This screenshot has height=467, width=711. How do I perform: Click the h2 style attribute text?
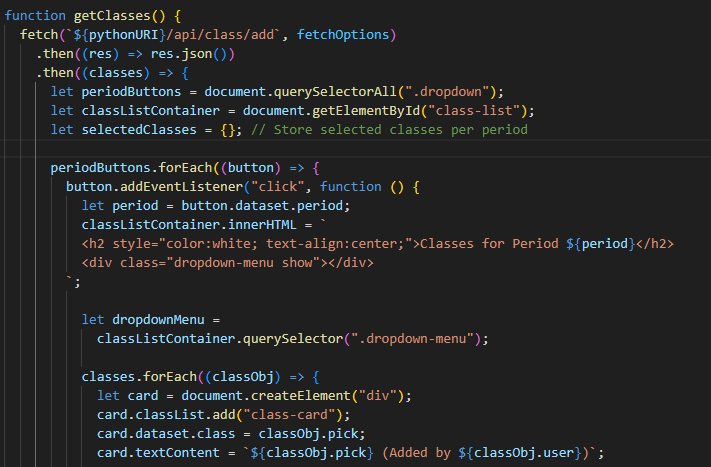click(262, 244)
